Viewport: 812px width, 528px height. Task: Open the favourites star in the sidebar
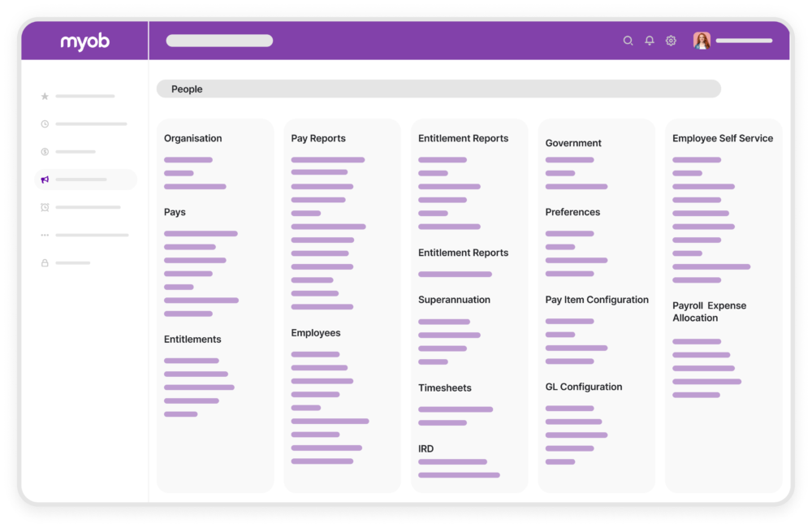pos(45,97)
